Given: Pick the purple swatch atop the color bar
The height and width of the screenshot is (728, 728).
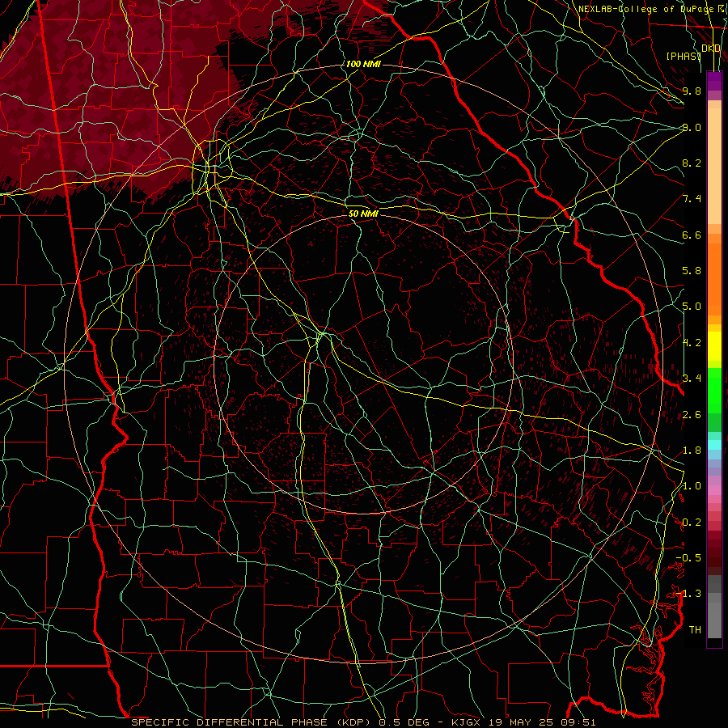Looking at the screenshot, I should pos(714,81).
